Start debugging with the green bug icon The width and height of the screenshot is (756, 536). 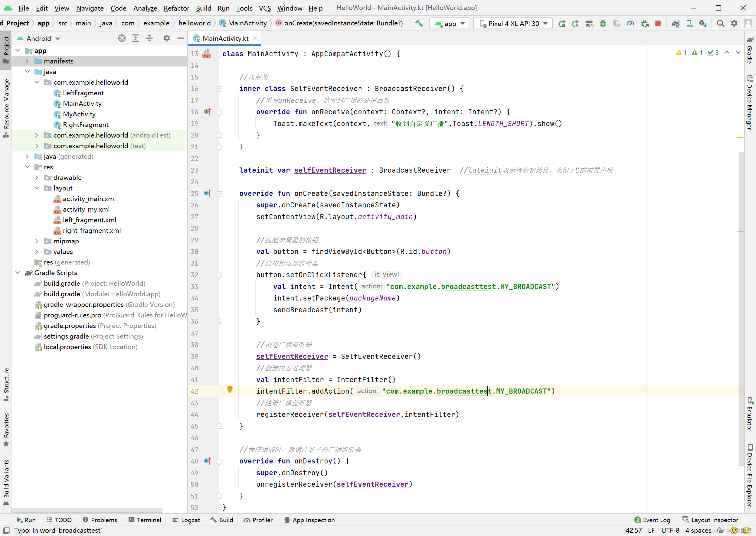tap(603, 24)
